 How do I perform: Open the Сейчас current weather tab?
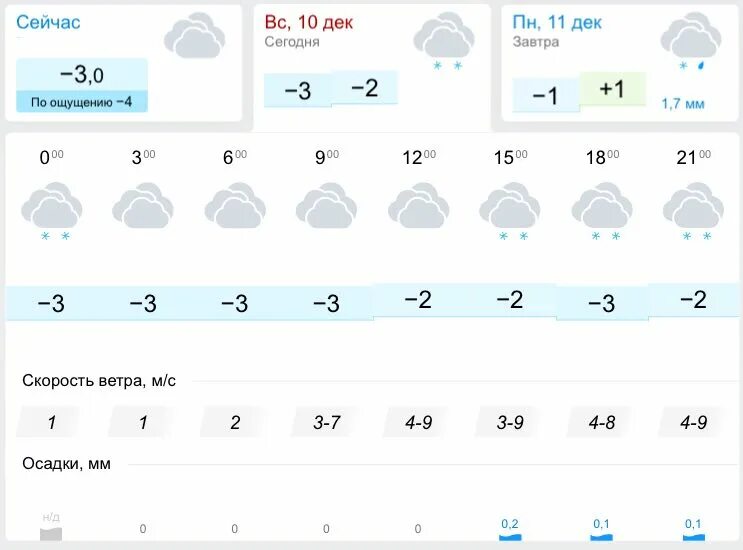tap(50, 22)
